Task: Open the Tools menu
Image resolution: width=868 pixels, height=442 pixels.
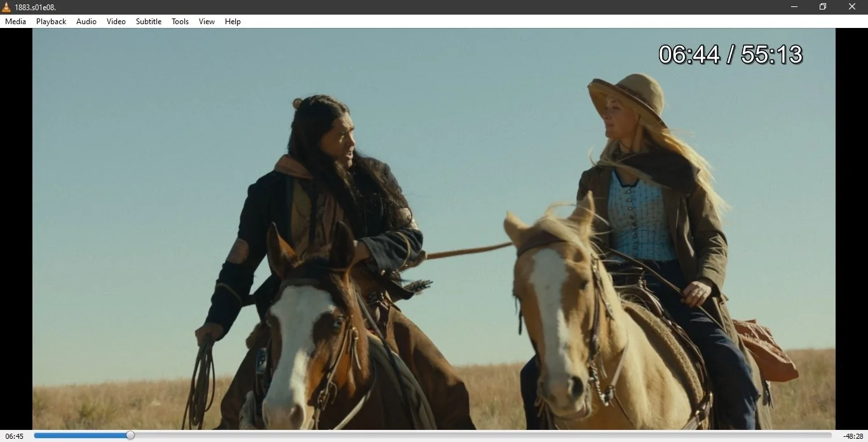Action: [x=180, y=22]
